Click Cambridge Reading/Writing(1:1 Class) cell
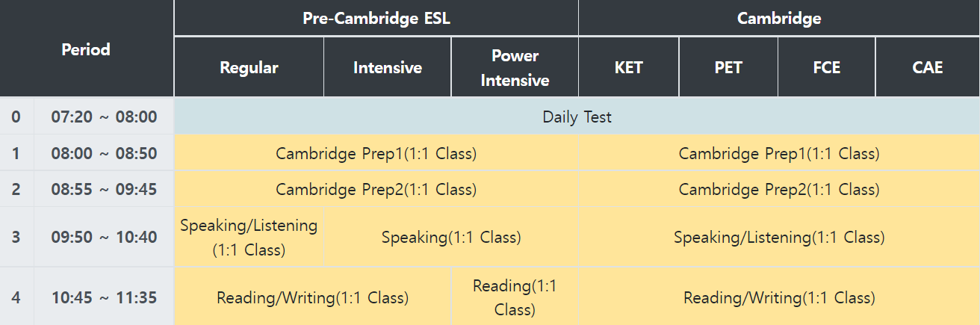980x325 pixels. click(x=779, y=297)
